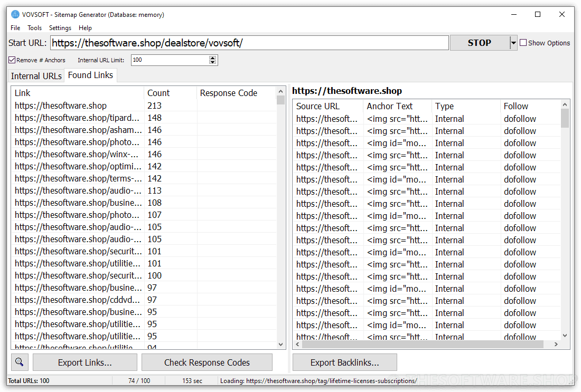581x392 pixels.
Task: Click the count value 107
Action: pos(155,215)
